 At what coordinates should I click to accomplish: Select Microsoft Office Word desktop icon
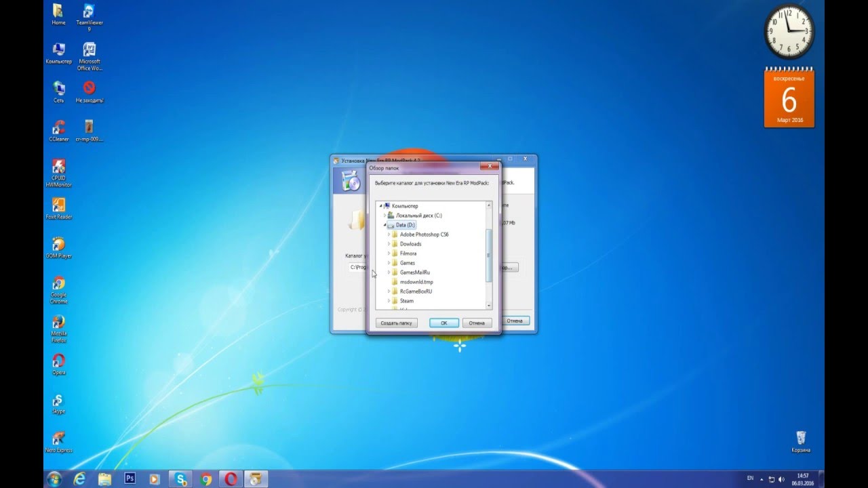[x=89, y=57]
